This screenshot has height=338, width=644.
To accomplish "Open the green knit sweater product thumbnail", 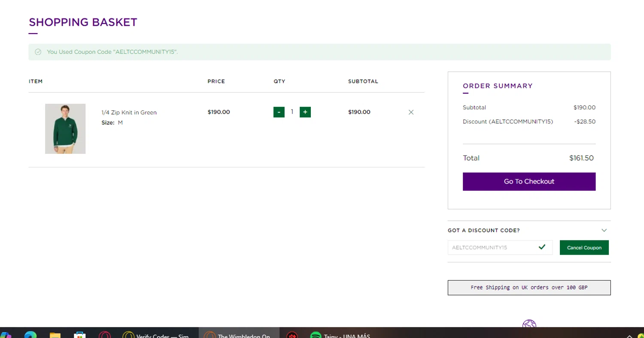I will (x=65, y=129).
